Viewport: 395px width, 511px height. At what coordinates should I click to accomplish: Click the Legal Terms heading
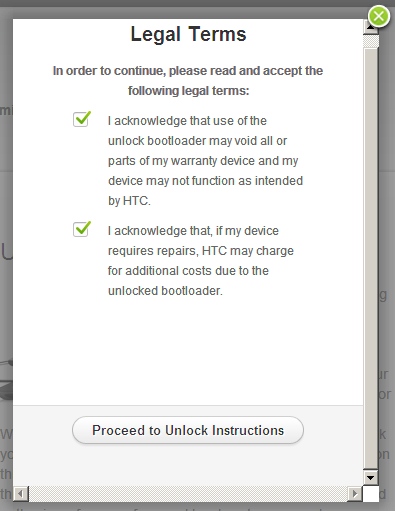pos(188,34)
